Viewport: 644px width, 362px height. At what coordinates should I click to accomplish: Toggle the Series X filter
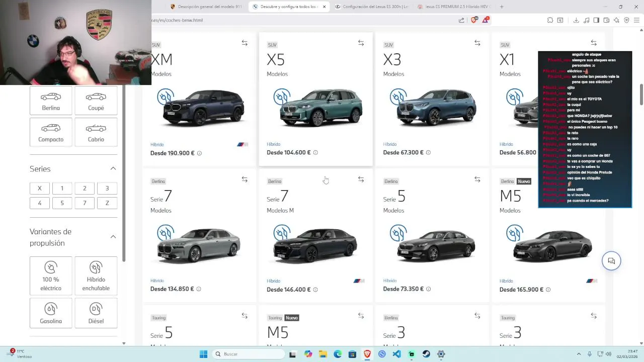40,188
